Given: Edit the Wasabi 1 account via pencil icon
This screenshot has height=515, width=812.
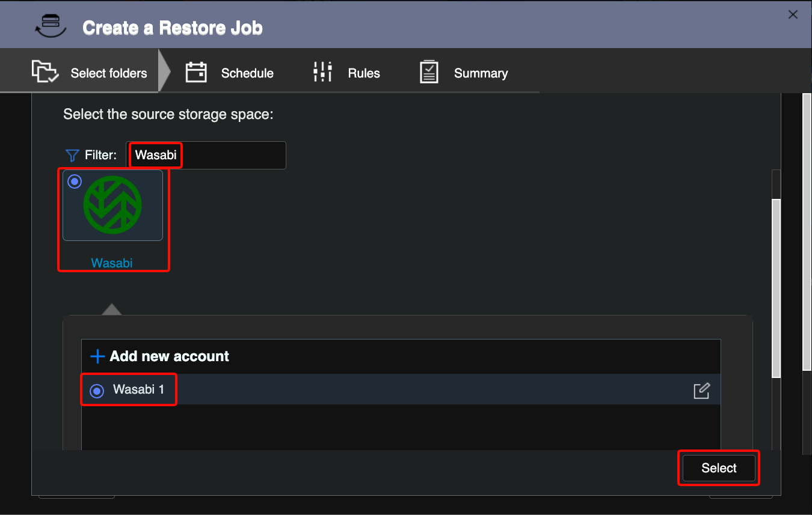Looking at the screenshot, I should pos(701,391).
